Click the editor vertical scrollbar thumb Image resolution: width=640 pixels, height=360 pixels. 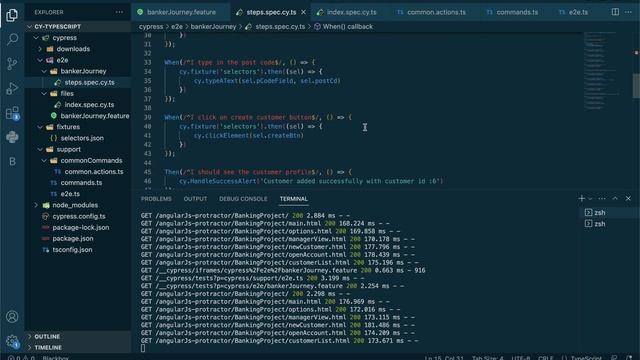[x=636, y=86]
